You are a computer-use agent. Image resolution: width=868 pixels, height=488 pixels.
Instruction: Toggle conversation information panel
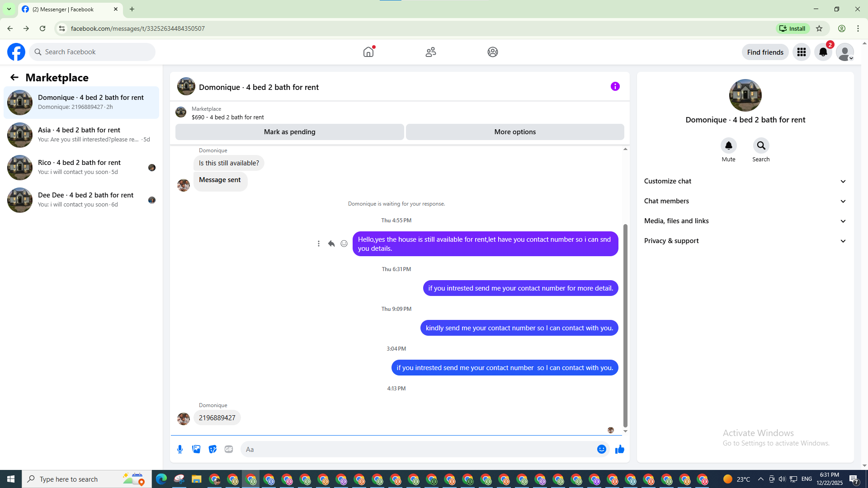tap(615, 86)
